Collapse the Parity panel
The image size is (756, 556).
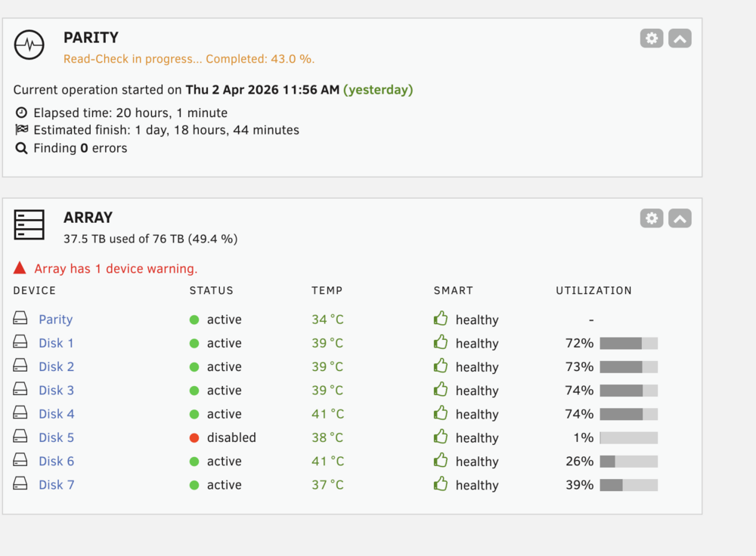click(x=680, y=39)
